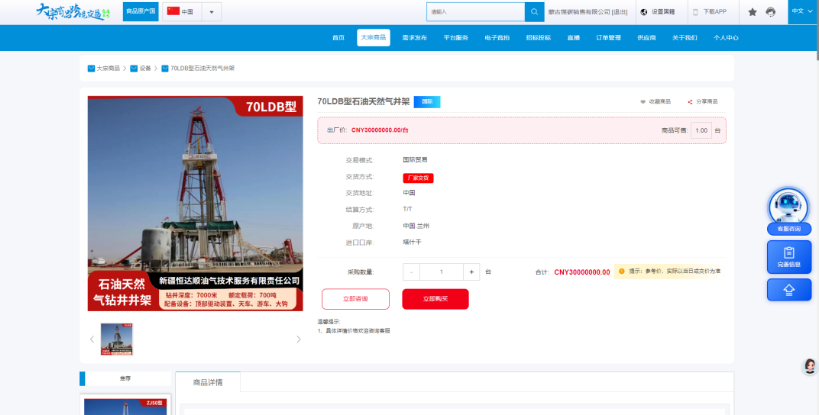Open the robot customer service assistant
819x415 pixels.
coord(789,207)
